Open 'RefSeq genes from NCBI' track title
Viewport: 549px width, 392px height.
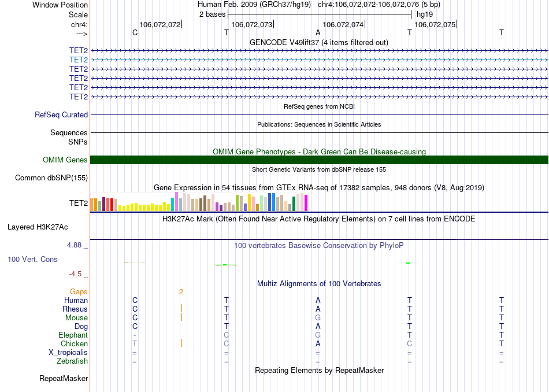click(x=320, y=106)
